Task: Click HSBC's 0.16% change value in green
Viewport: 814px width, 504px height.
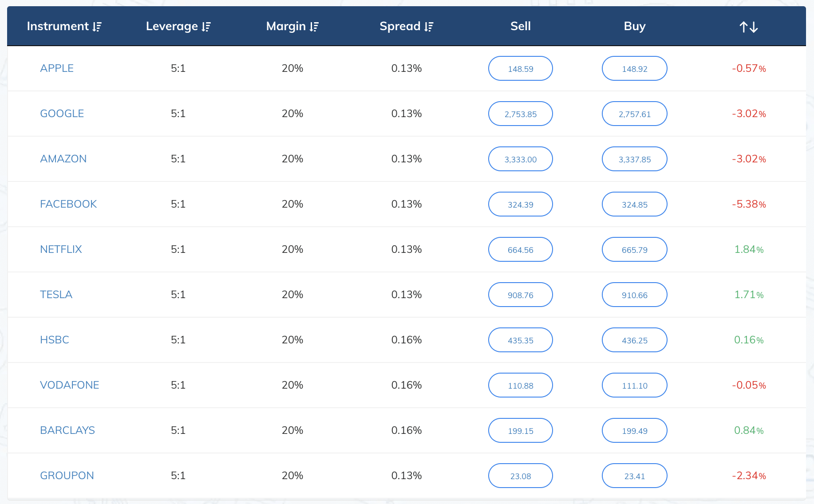Action: 749,340
